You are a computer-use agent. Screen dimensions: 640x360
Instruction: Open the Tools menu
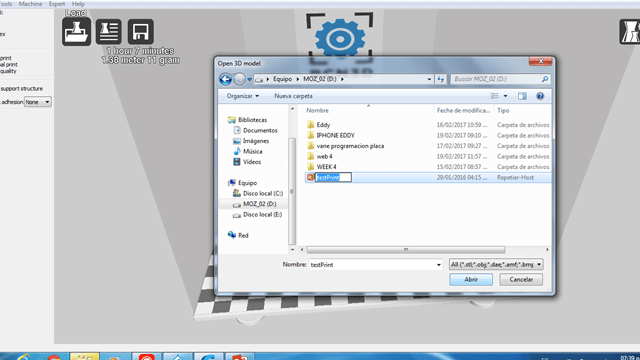[6, 4]
